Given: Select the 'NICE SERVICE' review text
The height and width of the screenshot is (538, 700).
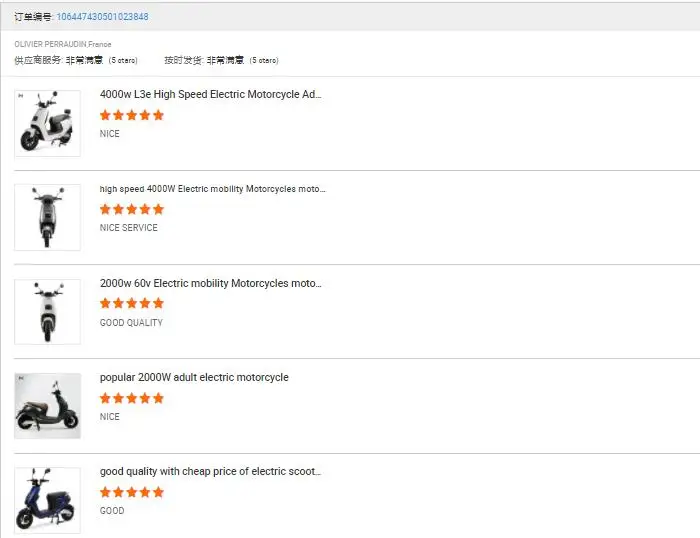Looking at the screenshot, I should pos(129,228).
